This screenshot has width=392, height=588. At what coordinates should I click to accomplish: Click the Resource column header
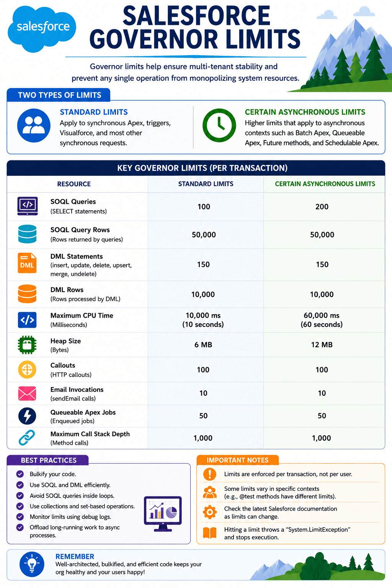74,184
